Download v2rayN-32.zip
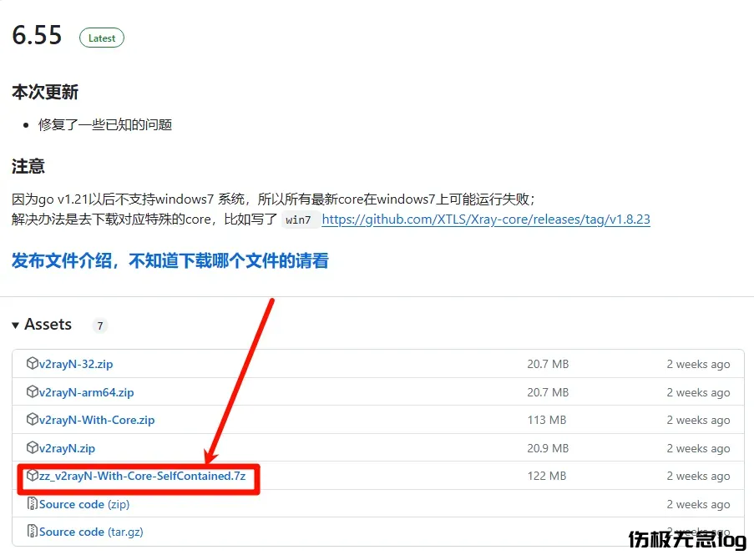Screen dimensions: 754x560 pos(76,364)
